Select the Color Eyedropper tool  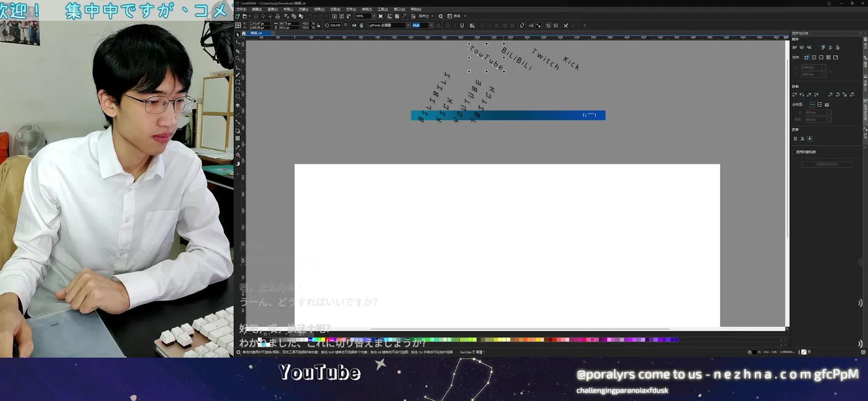pyautogui.click(x=238, y=148)
